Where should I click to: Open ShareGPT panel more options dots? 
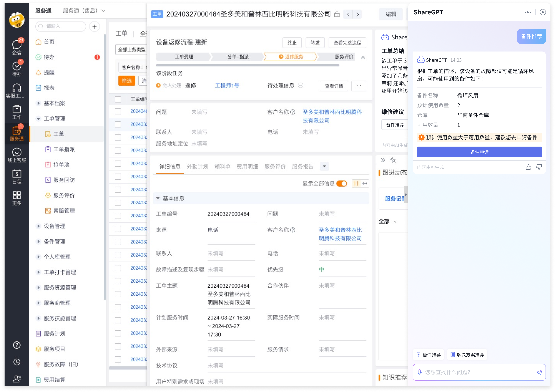point(528,12)
